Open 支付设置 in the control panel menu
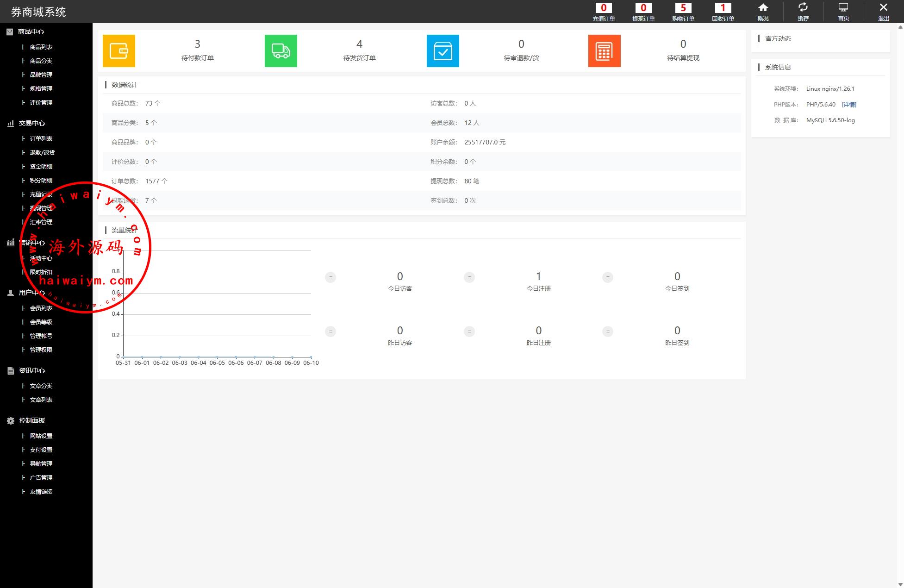The width and height of the screenshot is (904, 588). pos(41,450)
